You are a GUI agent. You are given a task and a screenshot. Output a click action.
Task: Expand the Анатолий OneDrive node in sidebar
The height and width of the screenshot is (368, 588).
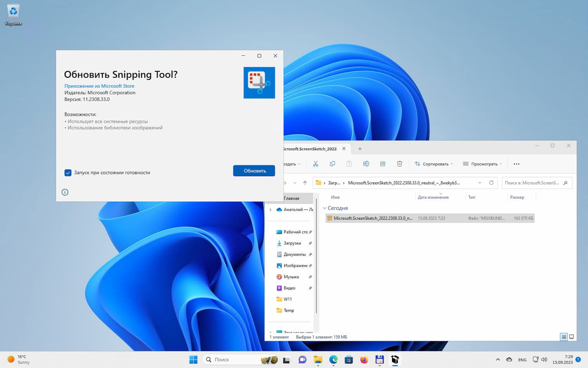click(270, 210)
